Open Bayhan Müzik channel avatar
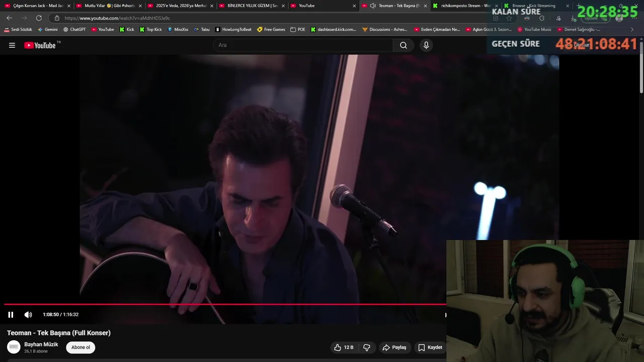Image resolution: width=644 pixels, height=362 pixels. coord(14,347)
